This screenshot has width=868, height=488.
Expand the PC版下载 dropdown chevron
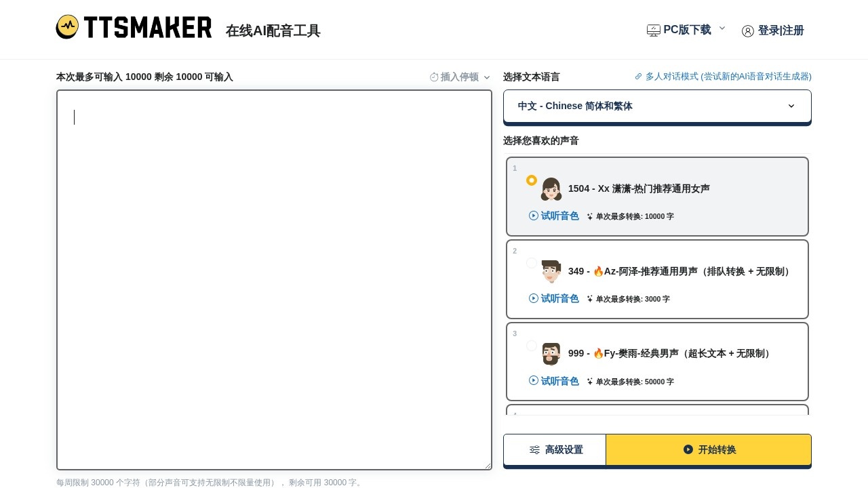click(722, 28)
